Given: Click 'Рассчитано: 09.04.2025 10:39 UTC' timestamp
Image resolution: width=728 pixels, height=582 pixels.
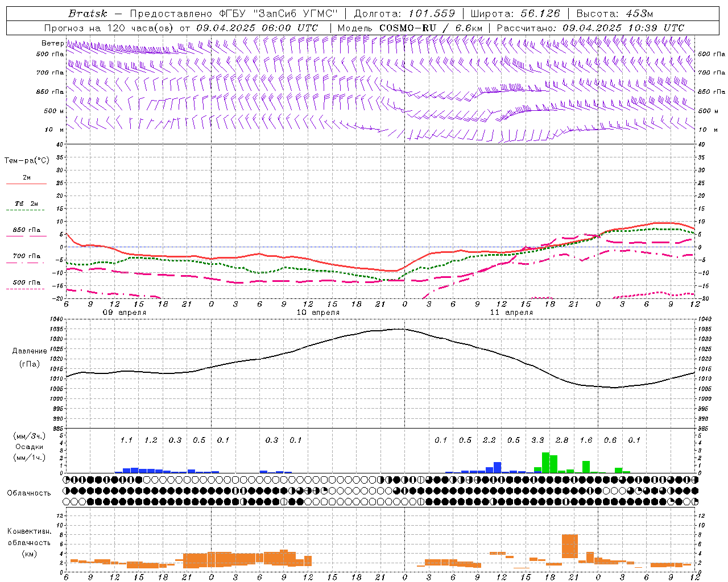Looking at the screenshot, I should click(x=590, y=28).
